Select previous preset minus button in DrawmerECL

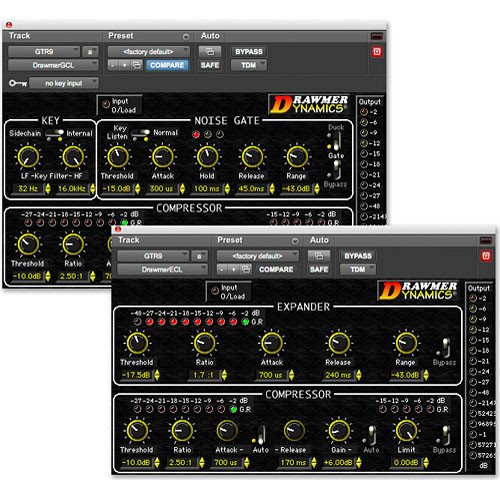[x=222, y=269]
